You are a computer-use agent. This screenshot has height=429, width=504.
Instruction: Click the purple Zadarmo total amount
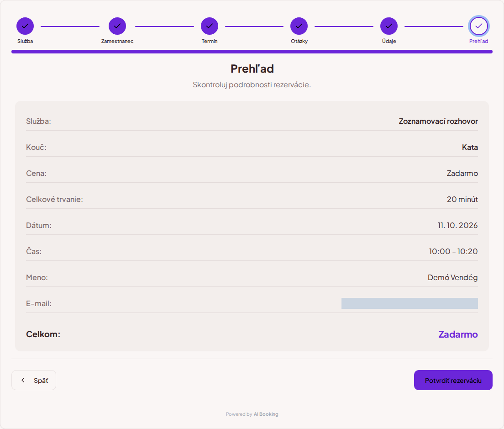click(458, 334)
